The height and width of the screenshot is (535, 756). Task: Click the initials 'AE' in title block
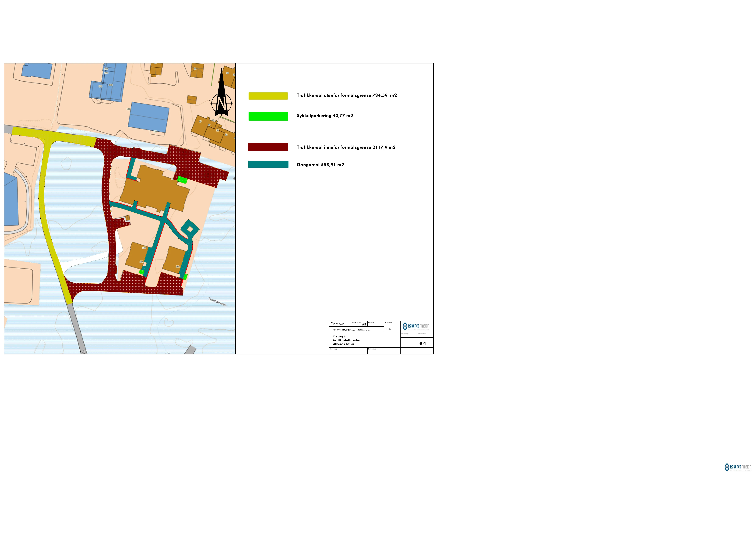click(x=364, y=325)
